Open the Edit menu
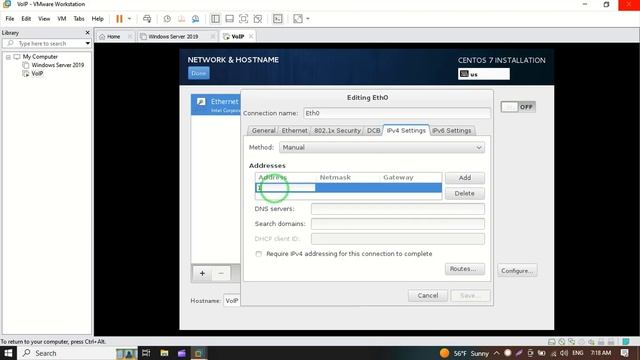The height and width of the screenshot is (360, 640). (26, 19)
